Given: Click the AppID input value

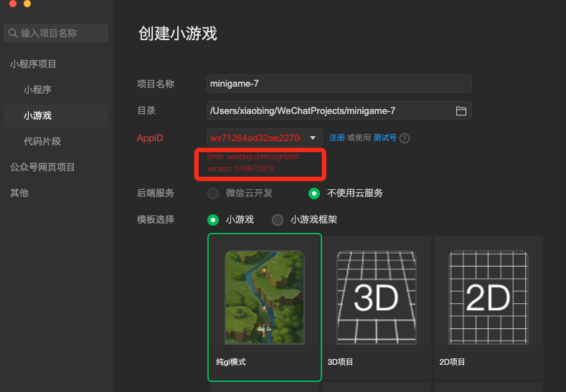Looking at the screenshot, I should [x=255, y=138].
